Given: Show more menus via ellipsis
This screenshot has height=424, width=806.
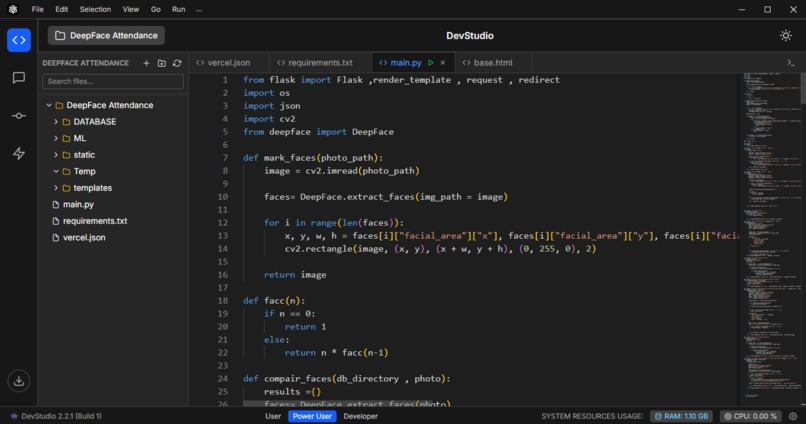Looking at the screenshot, I should [199, 9].
